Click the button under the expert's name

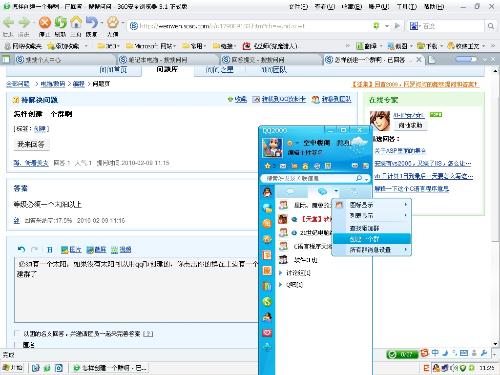[410, 125]
